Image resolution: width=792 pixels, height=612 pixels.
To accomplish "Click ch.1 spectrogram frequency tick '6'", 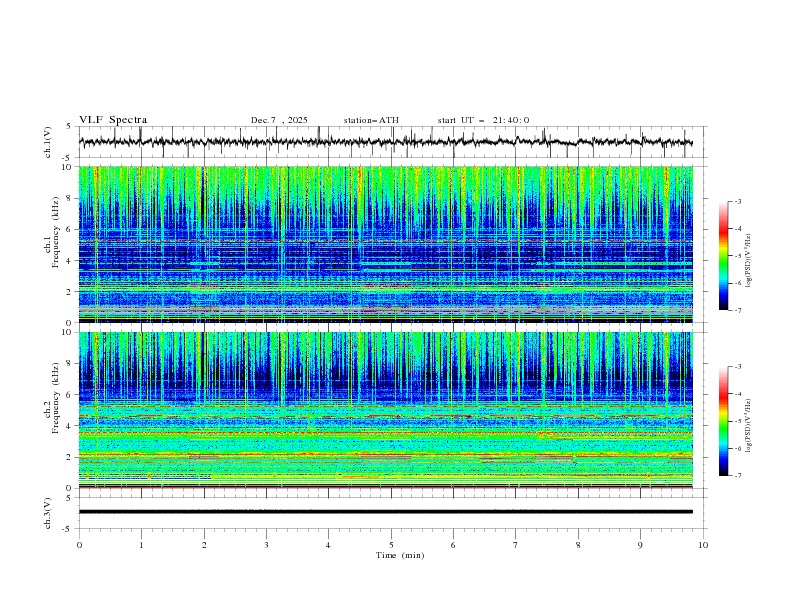I will (x=70, y=229).
